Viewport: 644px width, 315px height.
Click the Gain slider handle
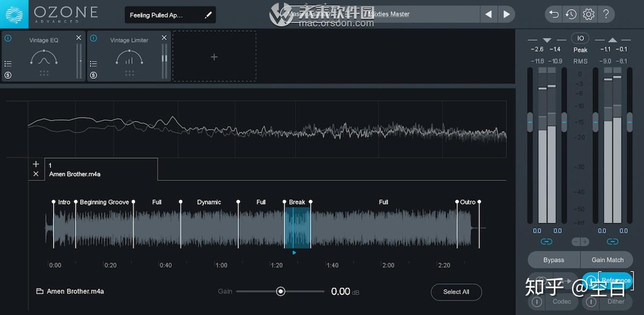click(280, 291)
